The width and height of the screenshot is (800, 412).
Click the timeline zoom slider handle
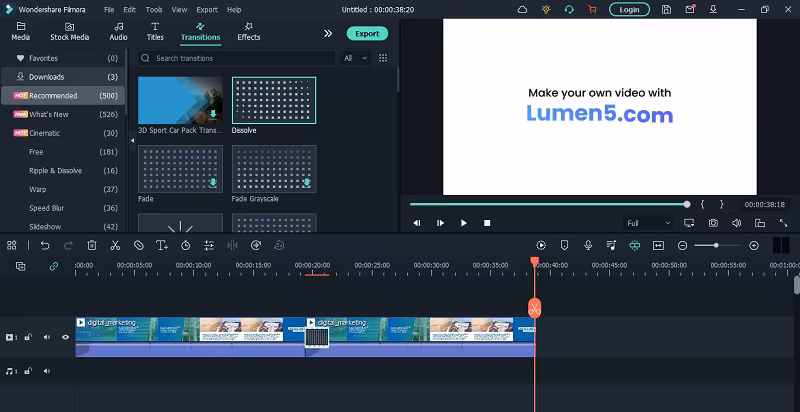click(x=716, y=245)
